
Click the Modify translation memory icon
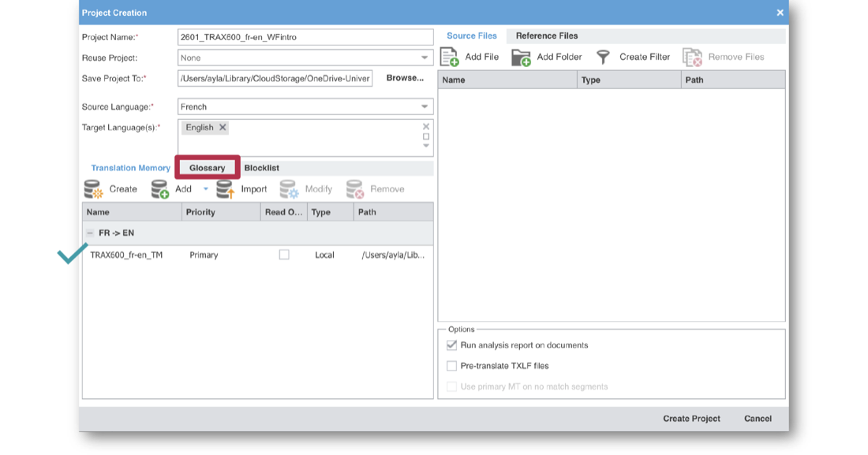pos(289,189)
